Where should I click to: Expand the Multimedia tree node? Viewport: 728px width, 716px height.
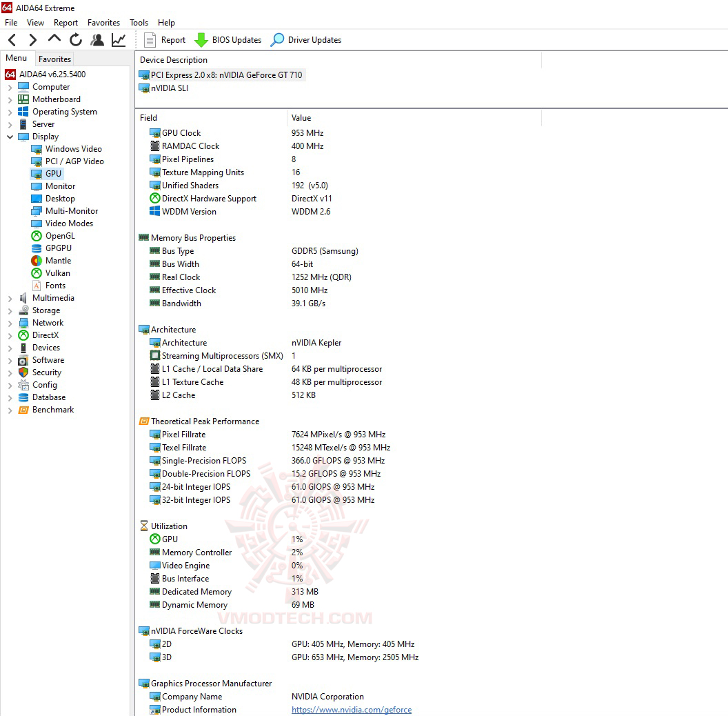click(x=10, y=298)
